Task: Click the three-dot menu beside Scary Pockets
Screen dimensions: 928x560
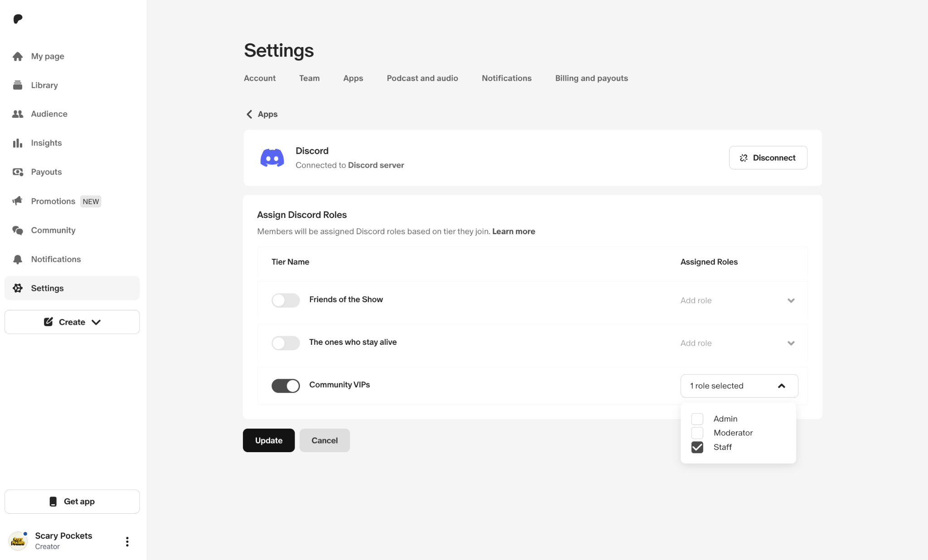Action: [x=127, y=541]
